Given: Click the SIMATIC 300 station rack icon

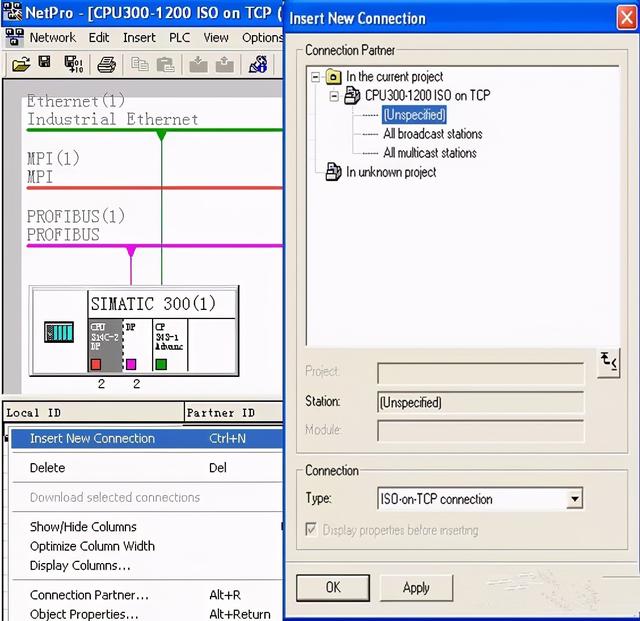Looking at the screenshot, I should (59, 333).
